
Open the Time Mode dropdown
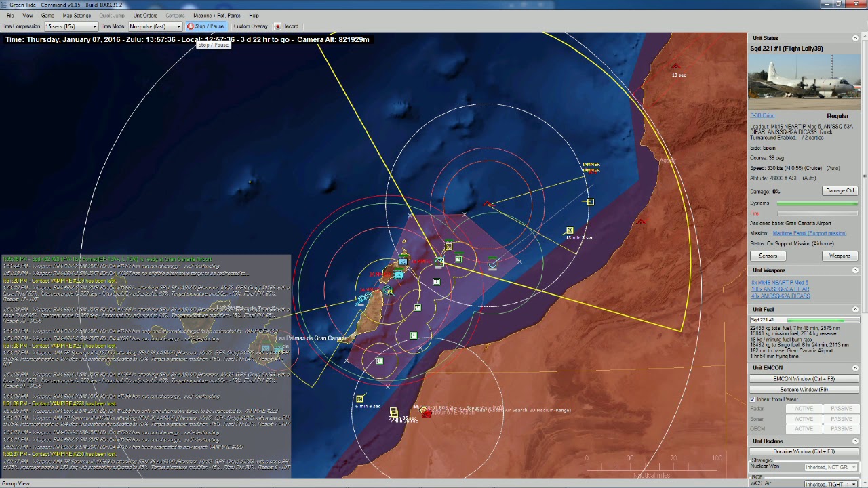pyautogui.click(x=155, y=26)
